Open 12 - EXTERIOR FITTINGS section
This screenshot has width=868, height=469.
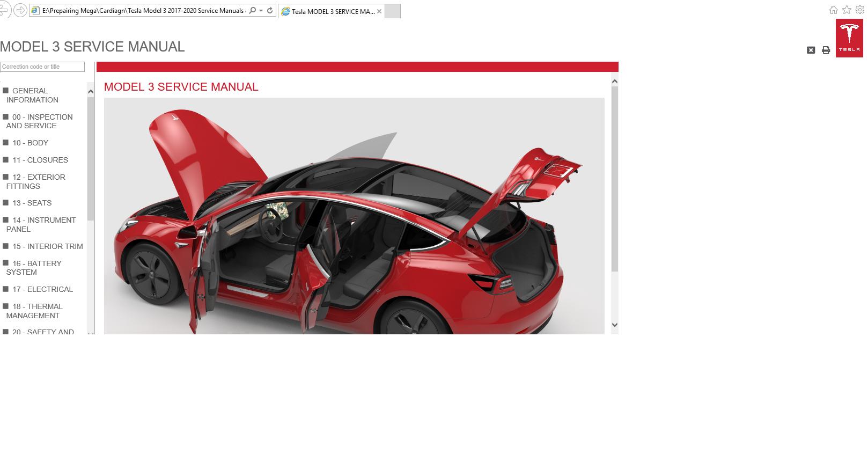[35, 181]
